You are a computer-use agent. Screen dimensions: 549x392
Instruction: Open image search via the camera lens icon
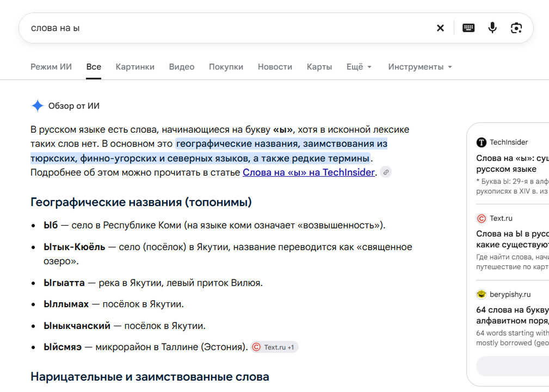(x=516, y=28)
